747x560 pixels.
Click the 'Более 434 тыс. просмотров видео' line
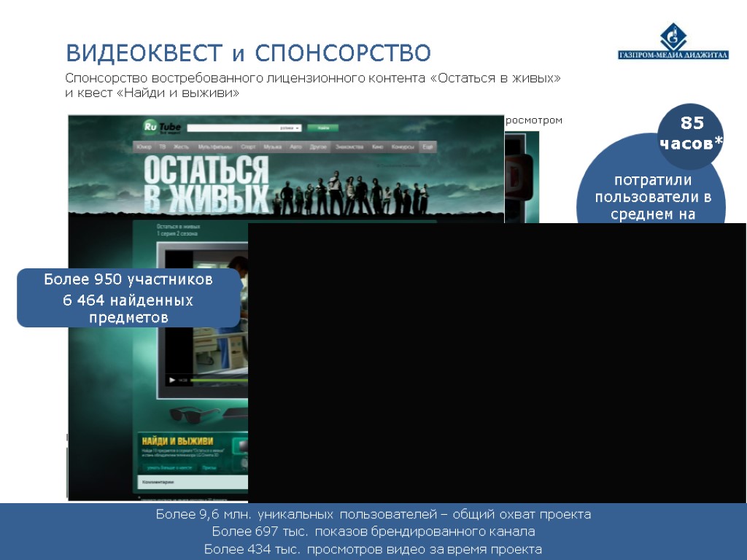tap(373, 549)
